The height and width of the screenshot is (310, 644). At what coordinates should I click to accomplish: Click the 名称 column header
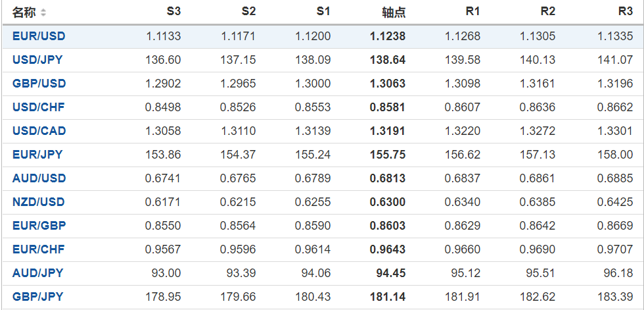pyautogui.click(x=24, y=13)
